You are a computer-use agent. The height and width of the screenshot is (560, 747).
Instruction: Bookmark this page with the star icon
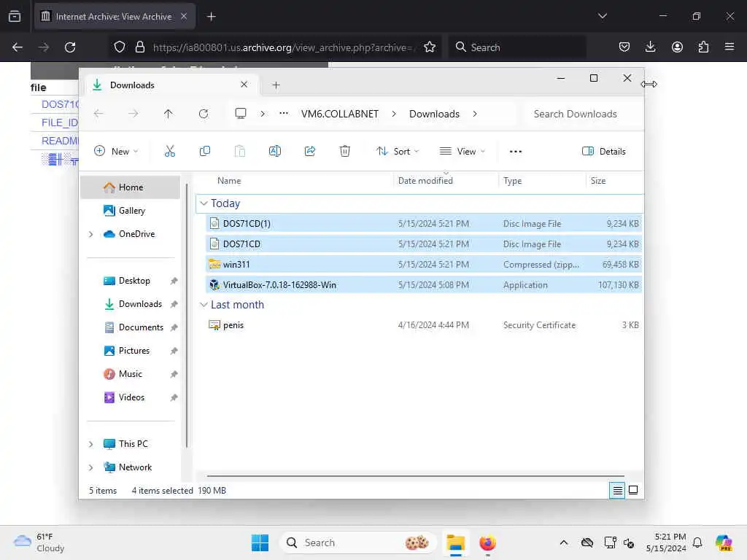tap(429, 47)
